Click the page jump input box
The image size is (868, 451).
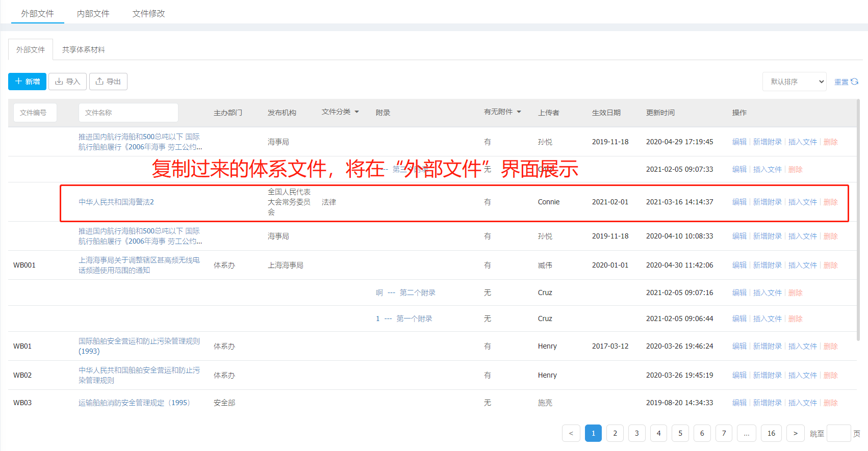838,433
